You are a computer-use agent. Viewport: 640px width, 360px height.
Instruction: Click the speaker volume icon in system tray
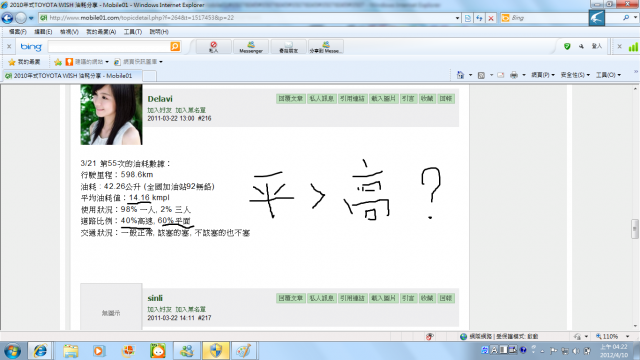576,350
